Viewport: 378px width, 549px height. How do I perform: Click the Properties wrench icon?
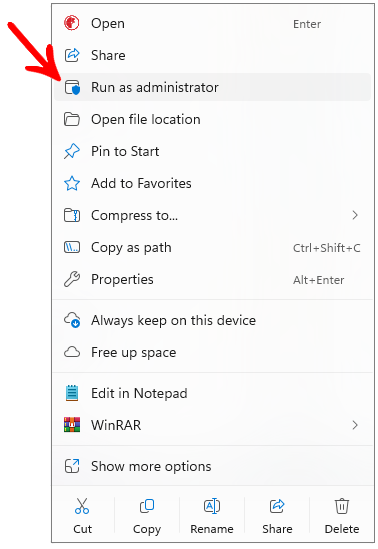pyautogui.click(x=72, y=279)
